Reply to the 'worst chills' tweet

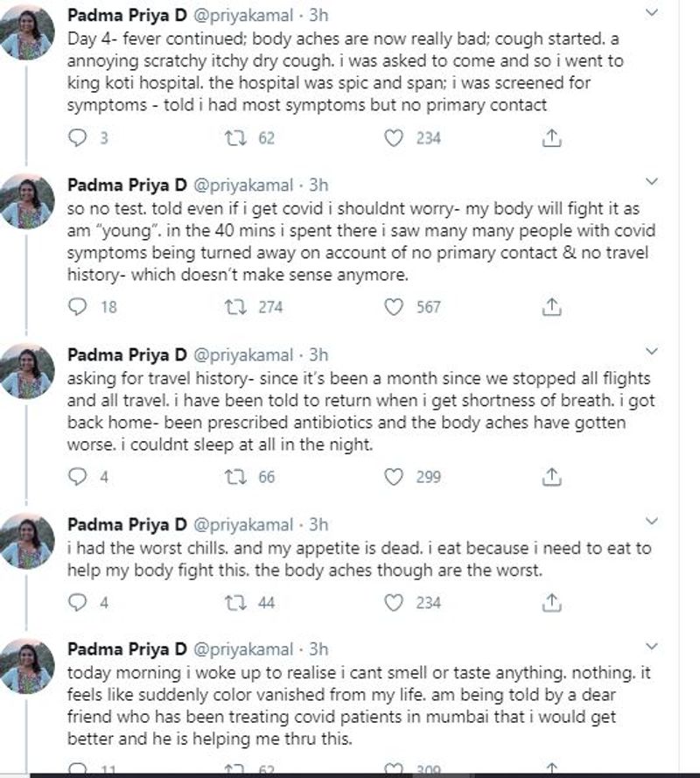pos(78,603)
